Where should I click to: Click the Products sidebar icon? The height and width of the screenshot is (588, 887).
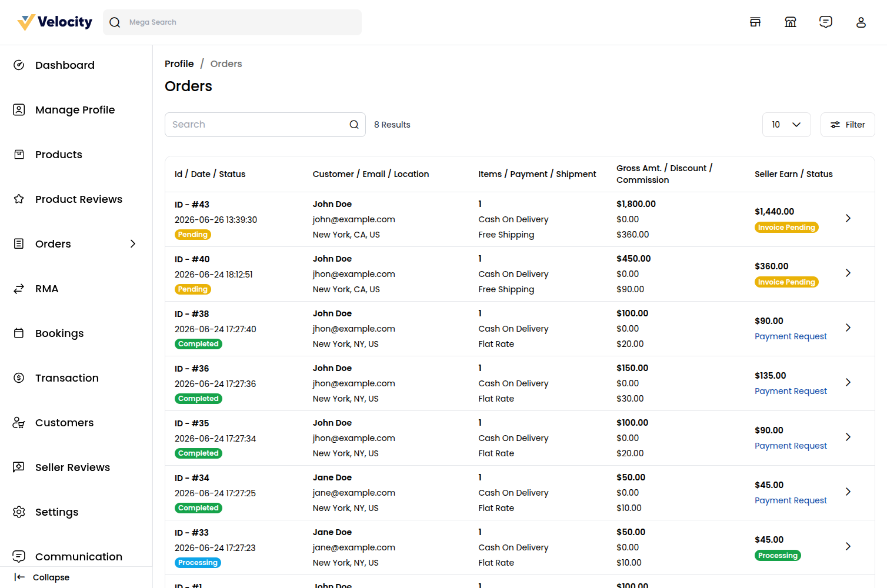pos(19,155)
